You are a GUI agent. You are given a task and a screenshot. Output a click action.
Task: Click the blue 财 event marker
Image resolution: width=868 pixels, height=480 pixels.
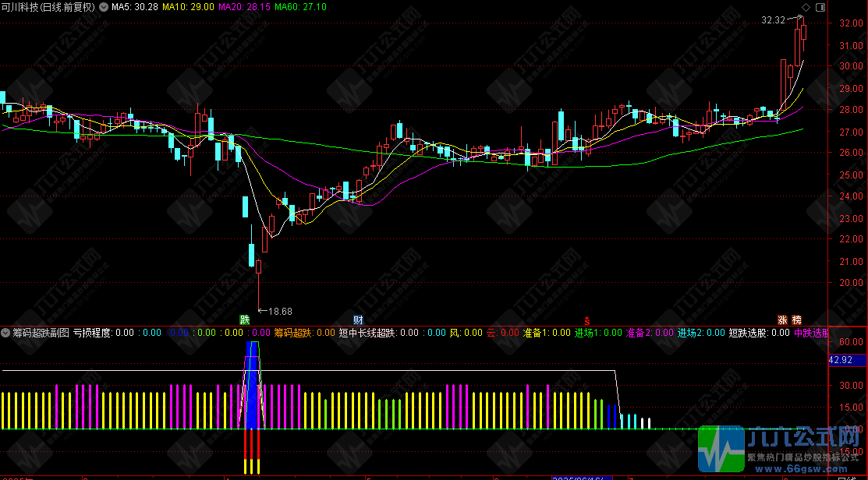click(358, 319)
